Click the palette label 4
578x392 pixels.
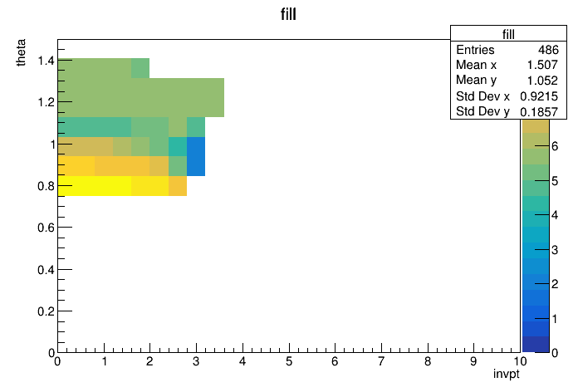coord(555,215)
